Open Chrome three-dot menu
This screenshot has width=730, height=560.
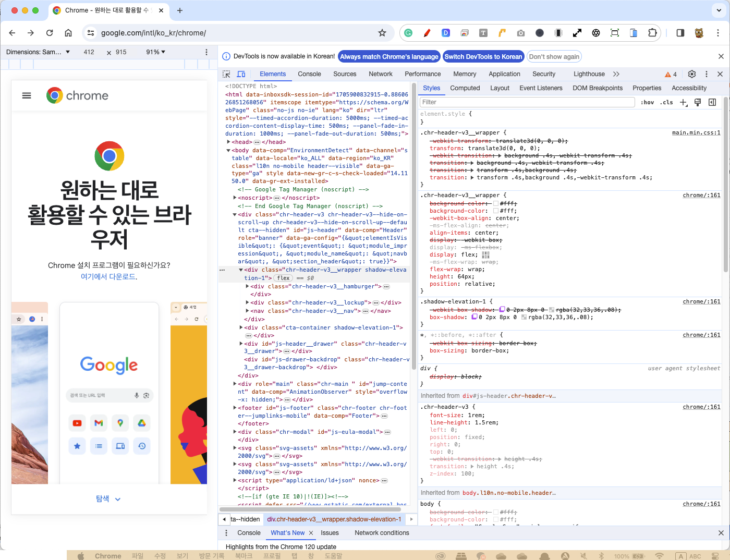click(718, 33)
